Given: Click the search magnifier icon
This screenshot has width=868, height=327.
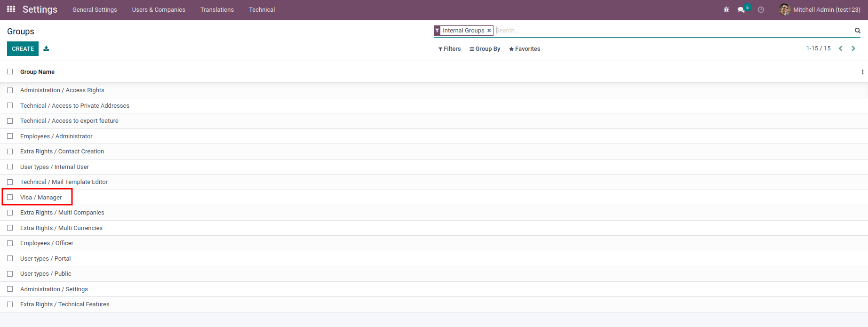Looking at the screenshot, I should (857, 31).
